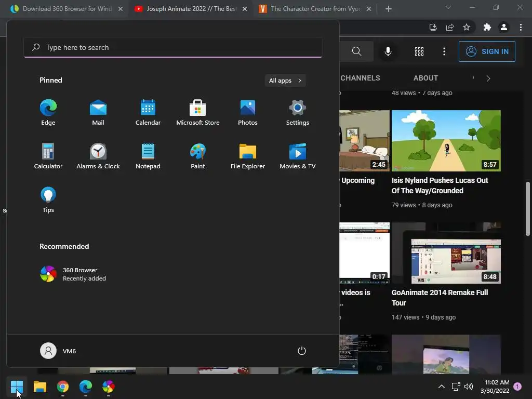This screenshot has height=399, width=532.
Task: Open Chrome's three-dot menu
Action: tap(521, 27)
